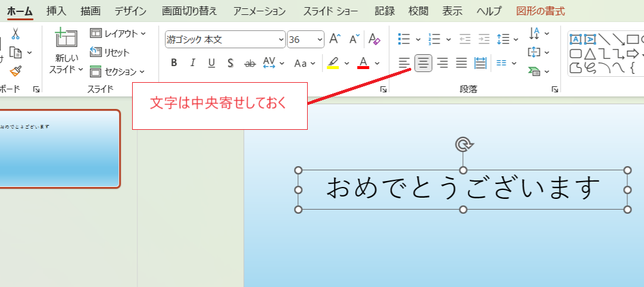The height and width of the screenshot is (287, 644).
Task: Toggle justify text alignment
Action: coord(462,63)
